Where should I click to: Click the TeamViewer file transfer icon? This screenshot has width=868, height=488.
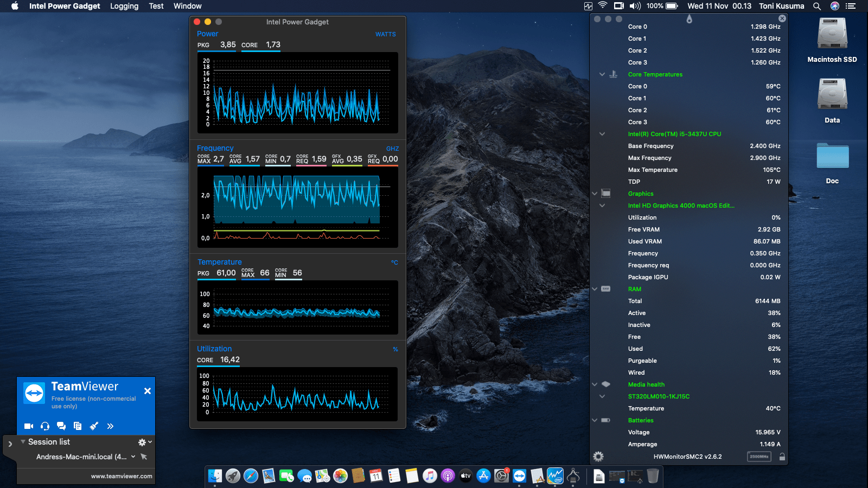pyautogui.click(x=78, y=426)
